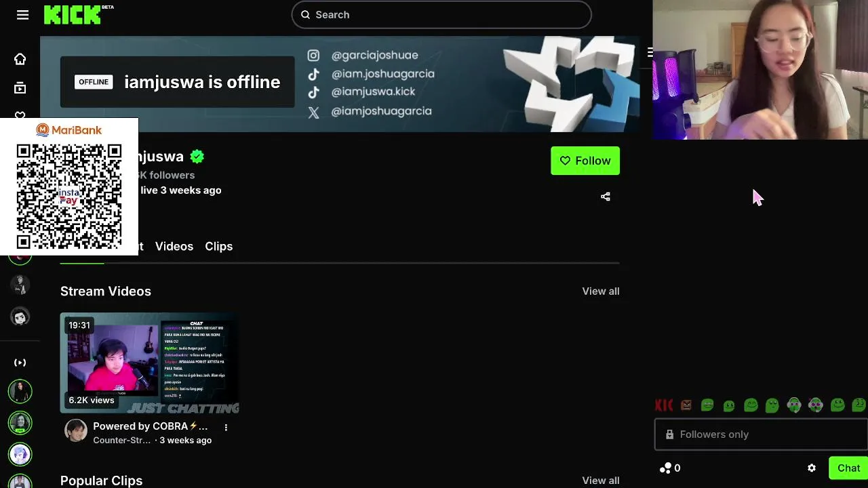
Task: Open the Browse sidebar icon below Home
Action: pyautogui.click(x=20, y=87)
